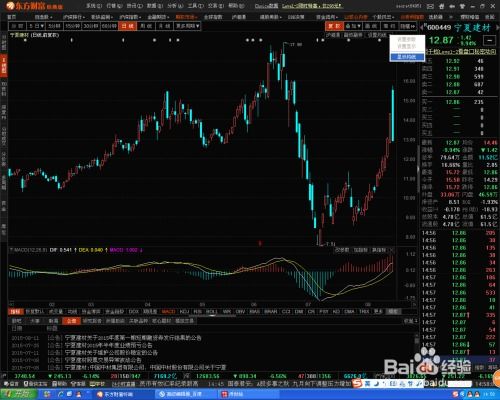Select CCI indicator tab
This screenshot has width=500, height=400.
pos(286,312)
